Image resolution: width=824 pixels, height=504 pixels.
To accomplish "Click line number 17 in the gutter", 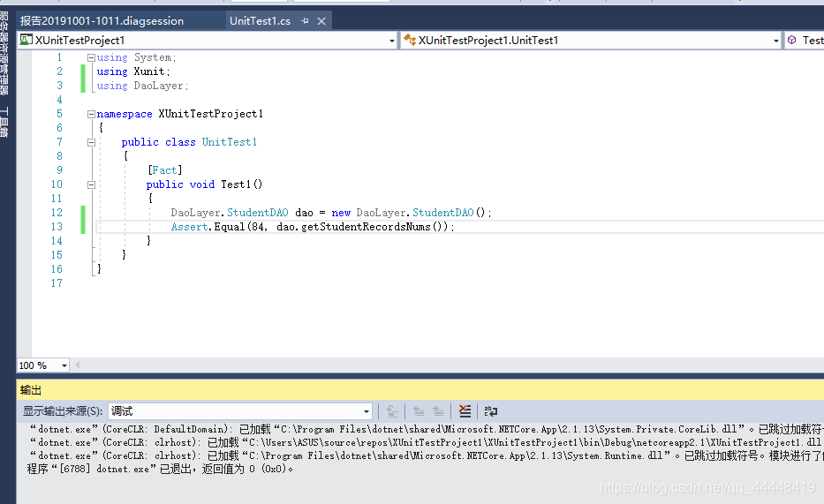I will (x=57, y=283).
